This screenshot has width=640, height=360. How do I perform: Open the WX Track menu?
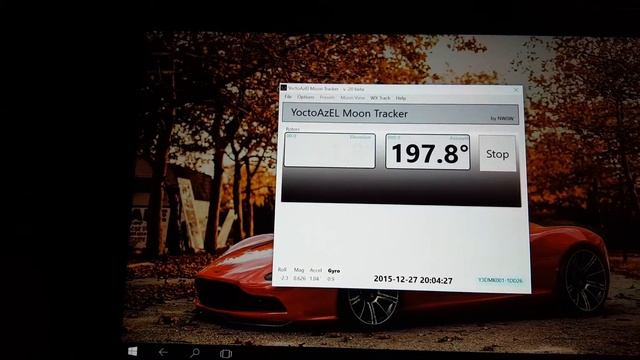click(x=380, y=98)
